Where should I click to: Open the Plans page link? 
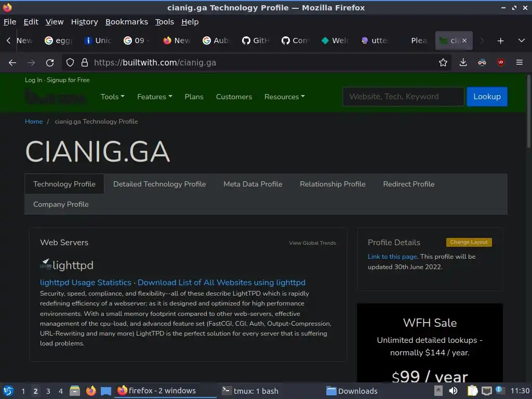pos(194,97)
